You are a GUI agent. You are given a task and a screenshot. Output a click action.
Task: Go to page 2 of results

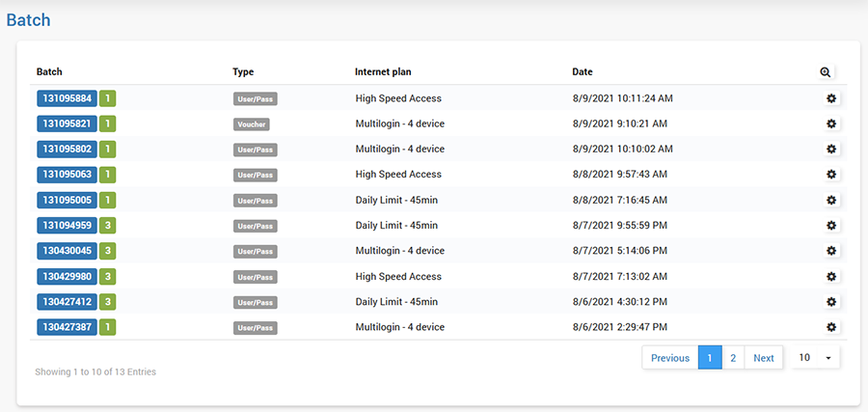coord(733,358)
